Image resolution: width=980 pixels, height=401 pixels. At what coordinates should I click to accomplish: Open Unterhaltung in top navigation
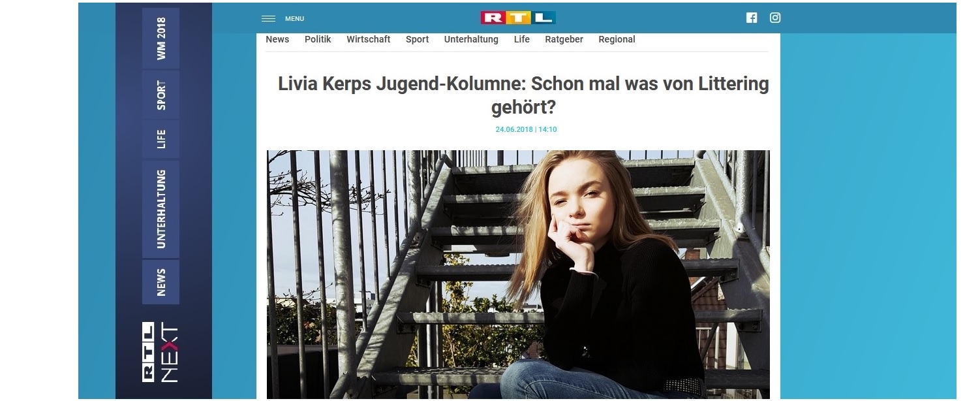click(471, 39)
